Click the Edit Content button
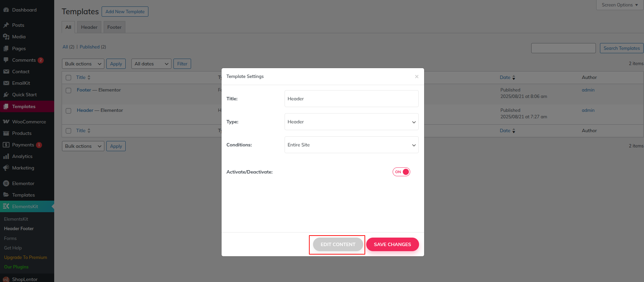Viewport: 644px width, 282px height. click(338, 244)
